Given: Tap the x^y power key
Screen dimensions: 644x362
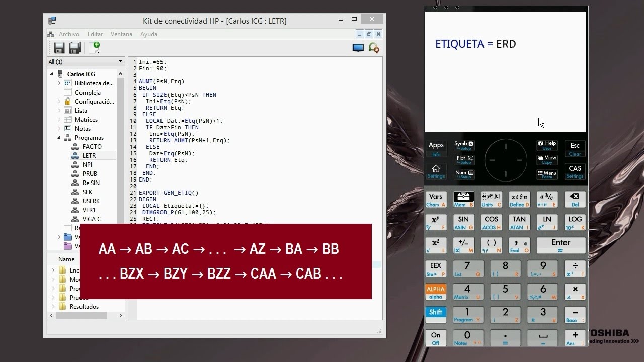Looking at the screenshot, I should (x=436, y=223).
